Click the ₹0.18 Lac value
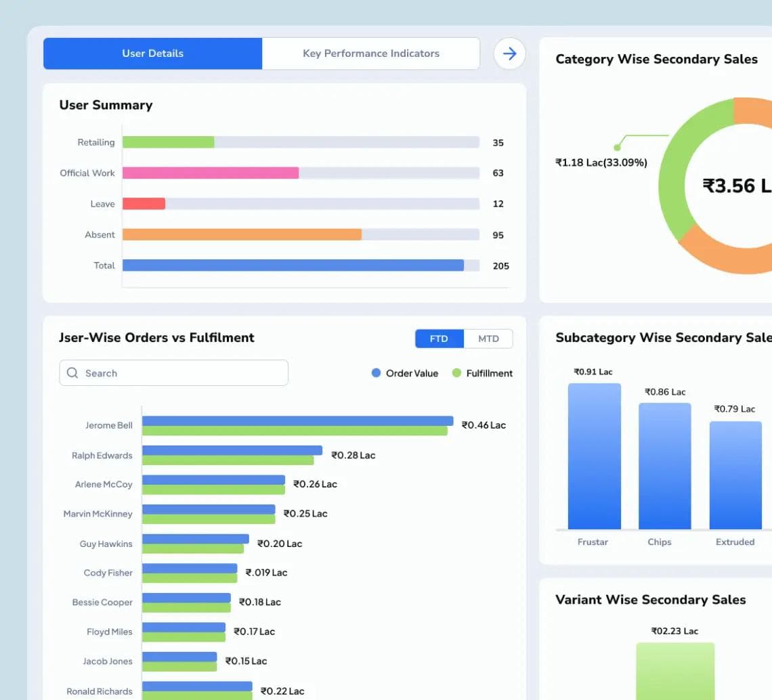 [260, 602]
